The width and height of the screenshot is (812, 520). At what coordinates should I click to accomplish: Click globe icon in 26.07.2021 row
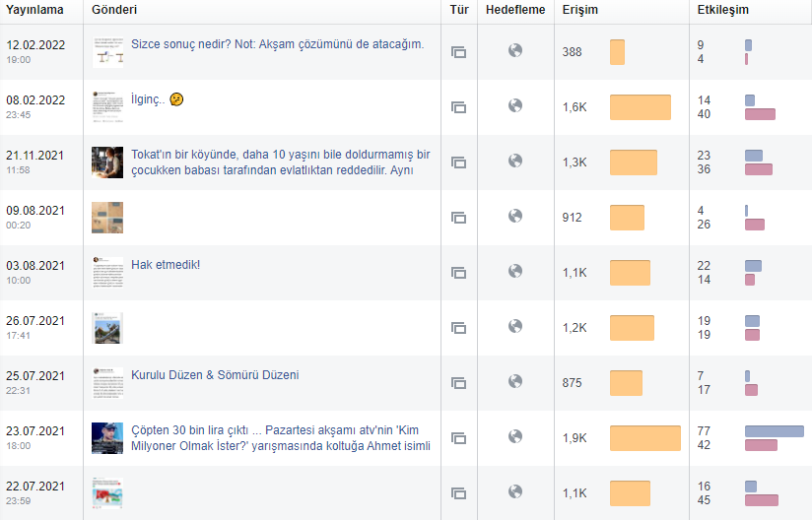[515, 326]
